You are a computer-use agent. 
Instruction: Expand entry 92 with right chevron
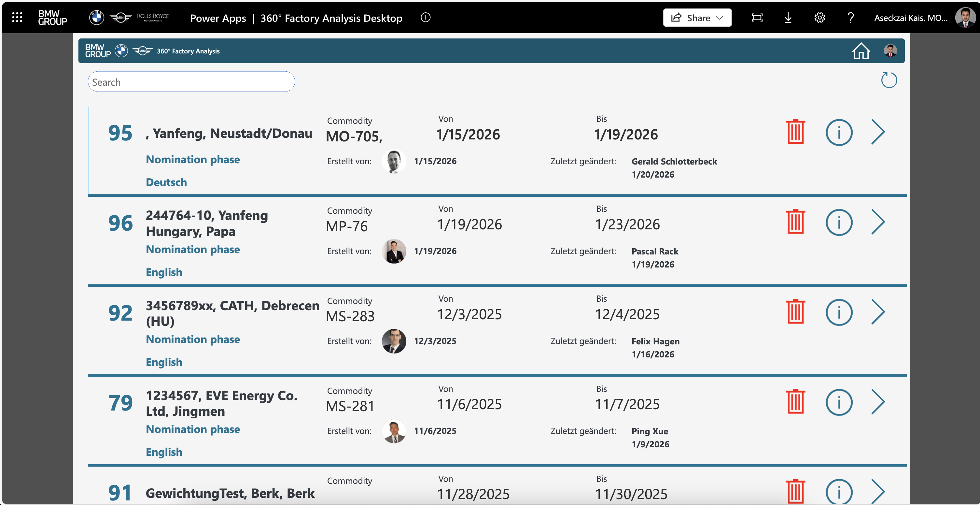tap(878, 312)
